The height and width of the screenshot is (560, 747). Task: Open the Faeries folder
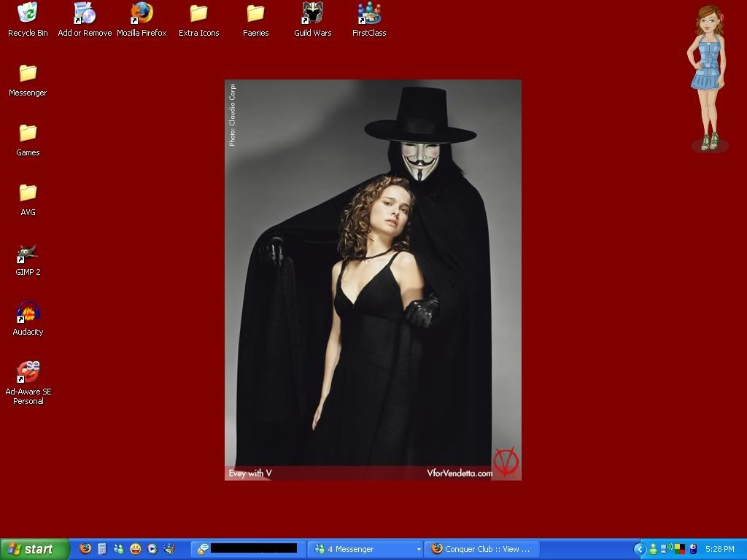coord(255,14)
